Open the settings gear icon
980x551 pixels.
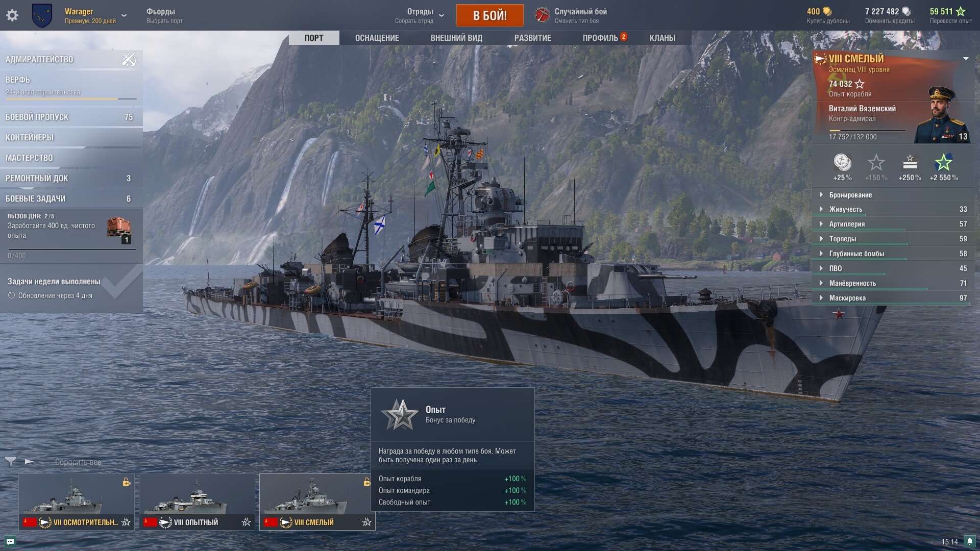[x=12, y=15]
